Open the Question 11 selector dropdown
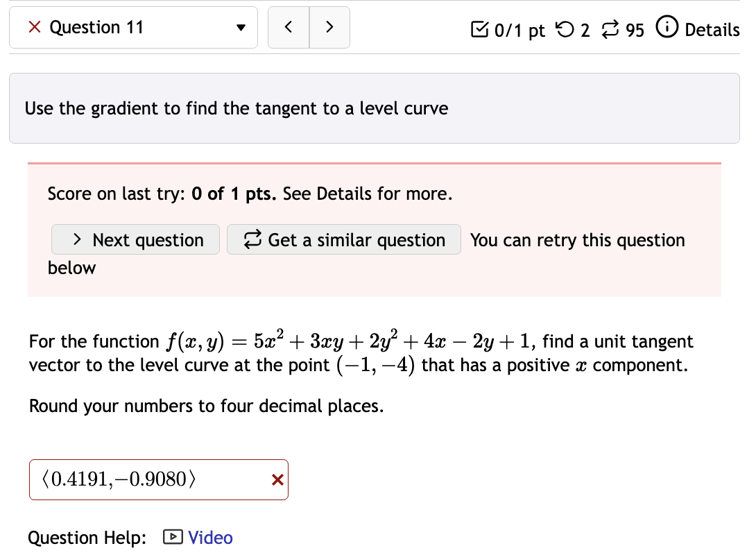The height and width of the screenshot is (555, 756). coord(241,28)
